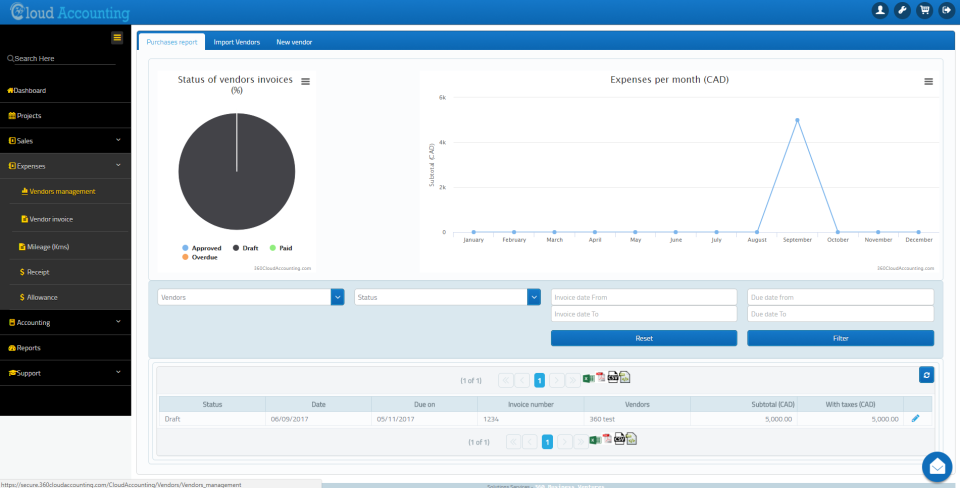Click the Filter button
Screen dimensions: 960x488
click(841, 338)
